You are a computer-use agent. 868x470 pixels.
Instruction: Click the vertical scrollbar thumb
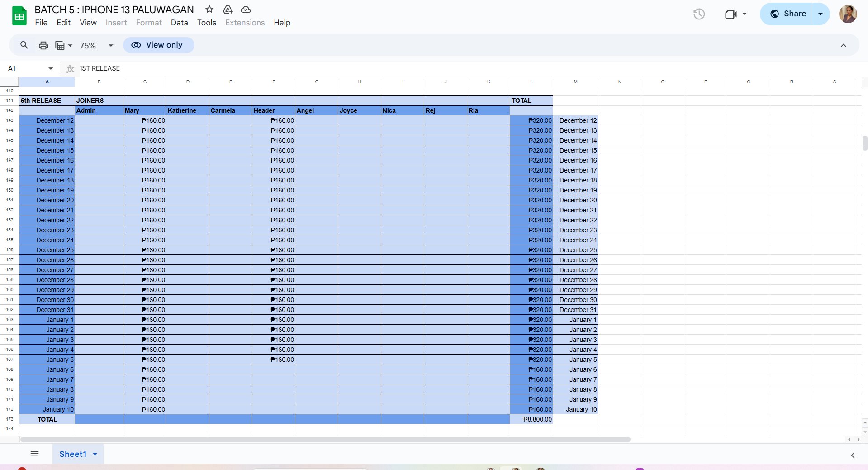(865, 143)
